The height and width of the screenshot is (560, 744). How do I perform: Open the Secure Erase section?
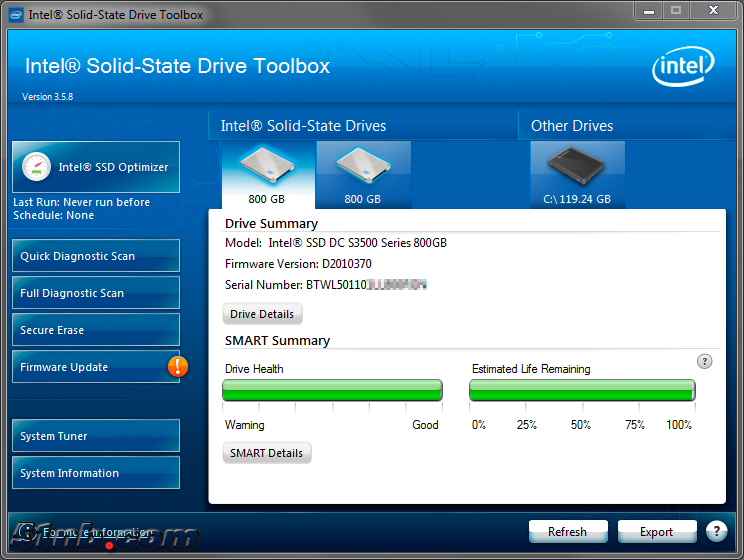click(96, 330)
